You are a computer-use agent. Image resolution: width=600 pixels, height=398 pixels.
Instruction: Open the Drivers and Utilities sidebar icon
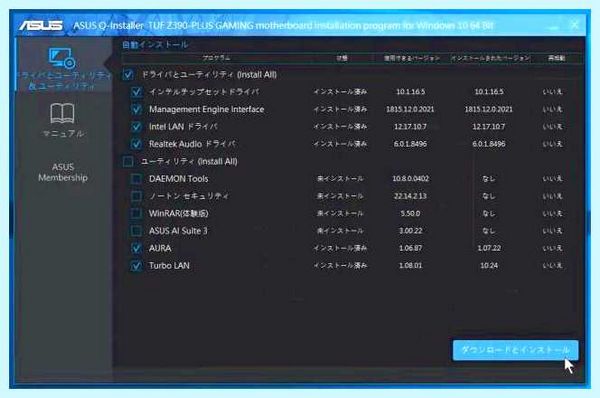point(62,58)
